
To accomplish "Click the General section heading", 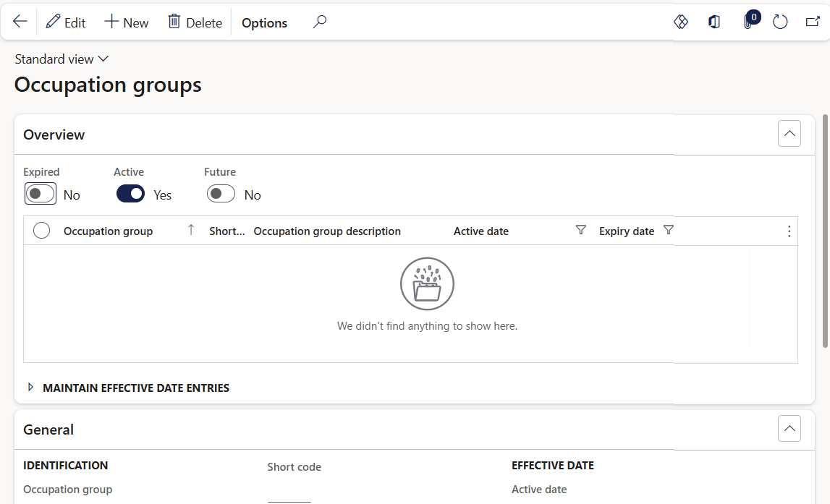I will click(48, 430).
